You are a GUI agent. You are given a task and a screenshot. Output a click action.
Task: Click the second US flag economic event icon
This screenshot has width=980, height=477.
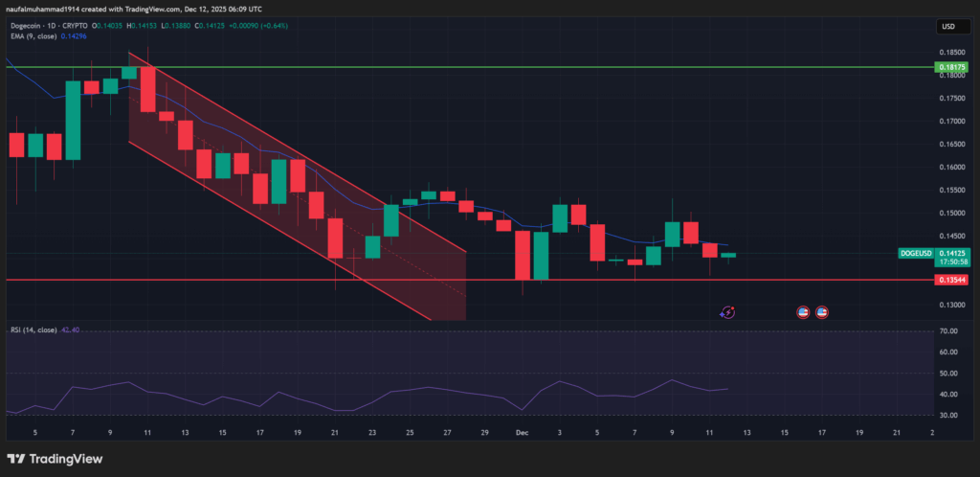click(x=821, y=311)
